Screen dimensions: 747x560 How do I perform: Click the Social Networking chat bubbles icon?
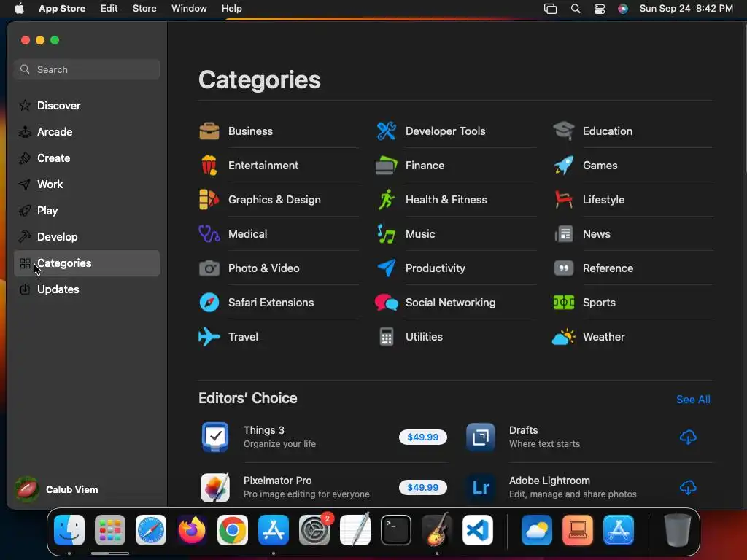pos(387,303)
